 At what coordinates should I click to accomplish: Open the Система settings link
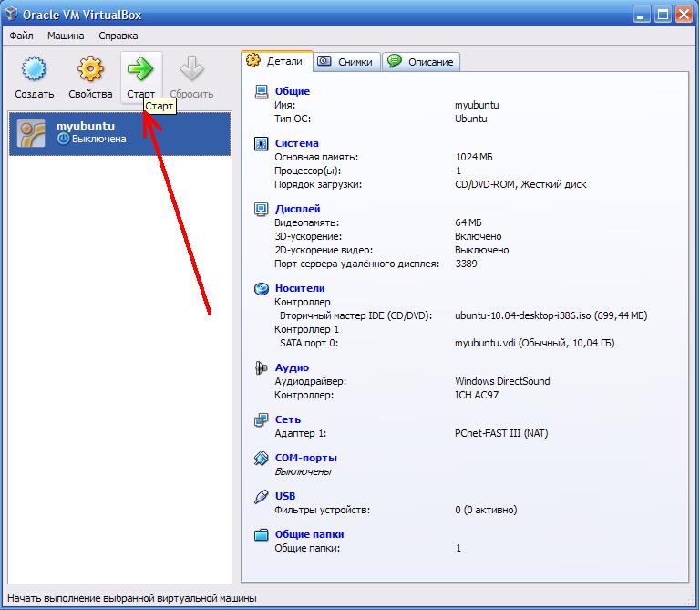tap(296, 144)
